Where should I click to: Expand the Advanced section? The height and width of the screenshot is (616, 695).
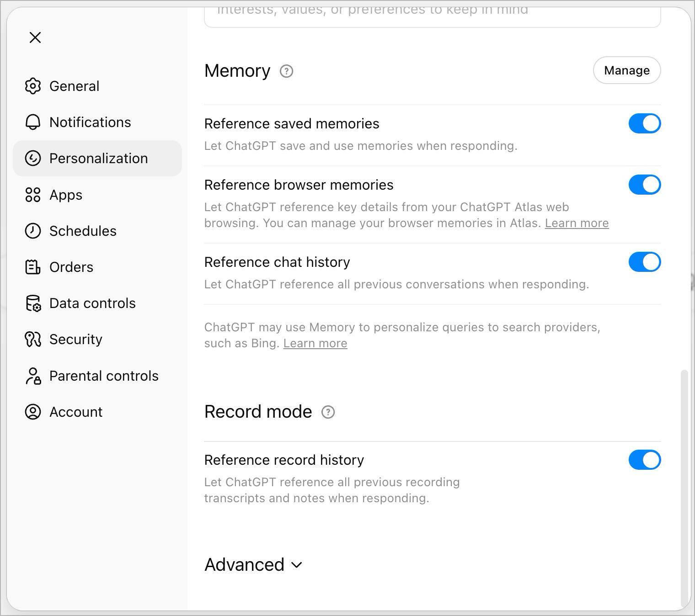[x=253, y=565]
